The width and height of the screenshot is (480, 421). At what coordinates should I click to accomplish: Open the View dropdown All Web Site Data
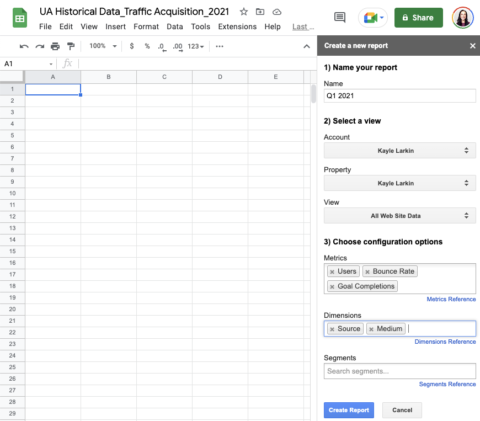[x=400, y=216]
